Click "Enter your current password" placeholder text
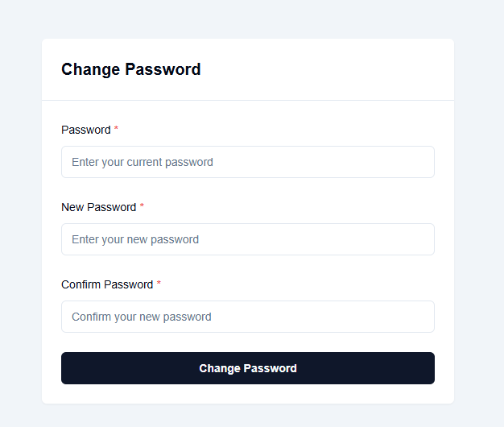The height and width of the screenshot is (427, 504). click(x=143, y=162)
